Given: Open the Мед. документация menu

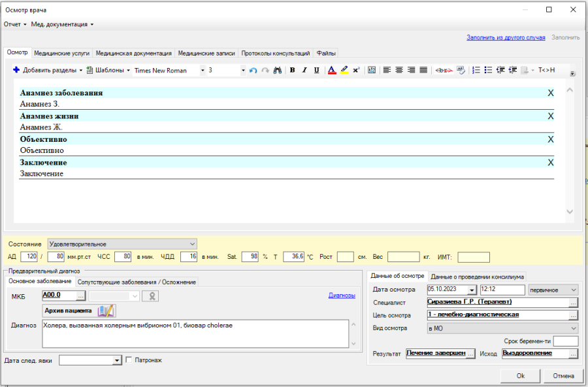Looking at the screenshot, I should [62, 24].
